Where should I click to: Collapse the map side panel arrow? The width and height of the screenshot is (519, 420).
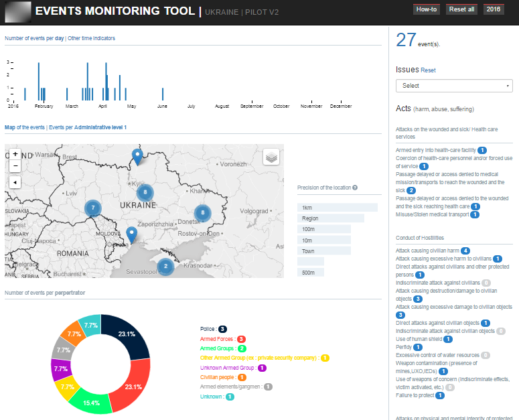[x=15, y=182]
